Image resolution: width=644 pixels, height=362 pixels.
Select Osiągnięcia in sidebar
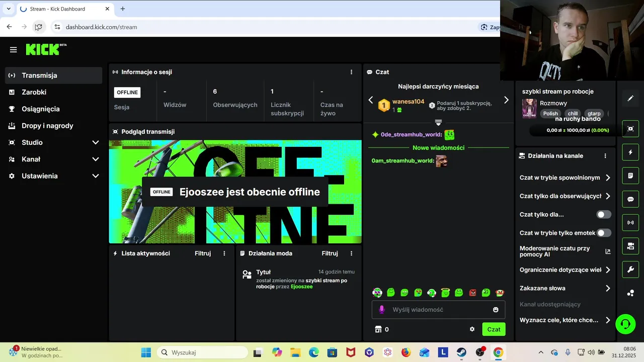point(53,109)
